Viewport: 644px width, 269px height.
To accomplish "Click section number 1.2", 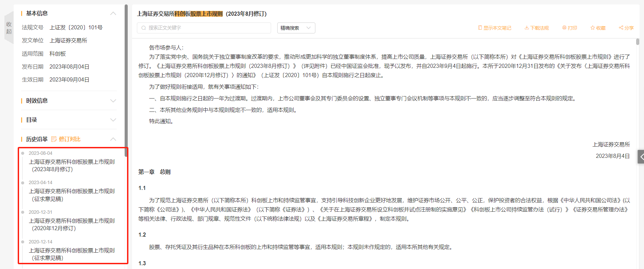I will tap(142, 235).
